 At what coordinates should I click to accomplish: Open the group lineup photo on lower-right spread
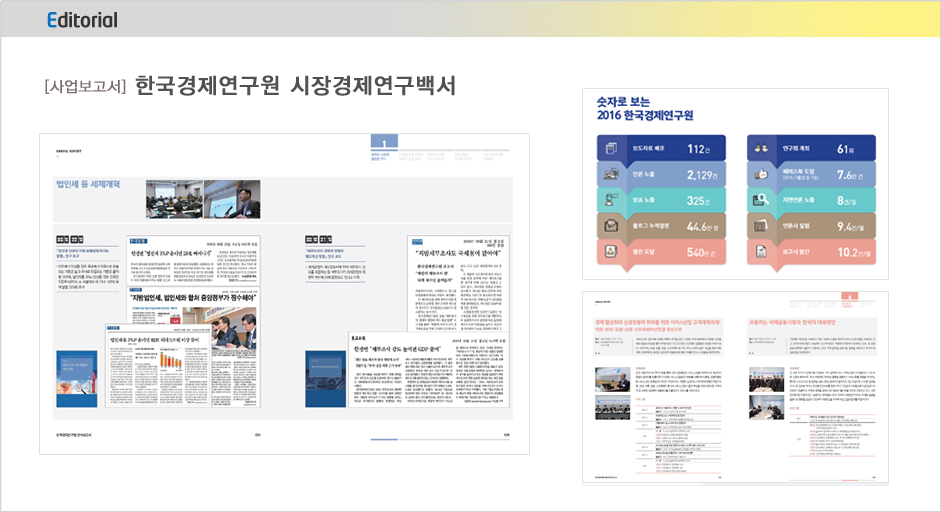(x=766, y=380)
